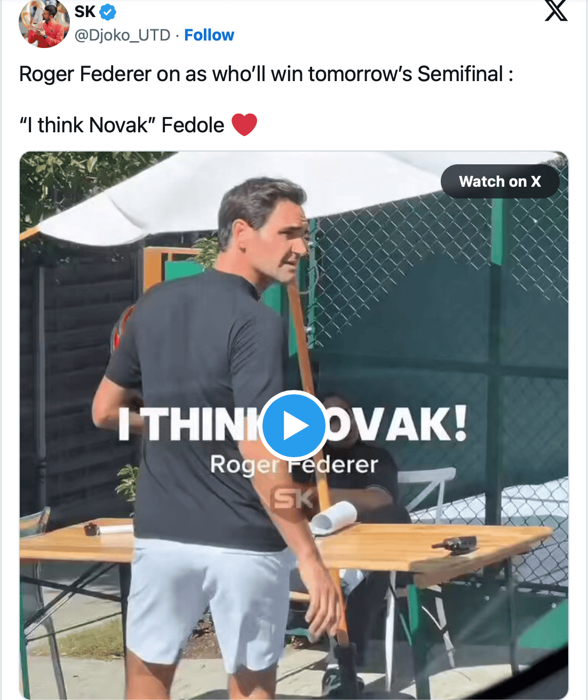This screenshot has width=588, height=700.
Task: Start the video with the play button
Action: click(293, 425)
